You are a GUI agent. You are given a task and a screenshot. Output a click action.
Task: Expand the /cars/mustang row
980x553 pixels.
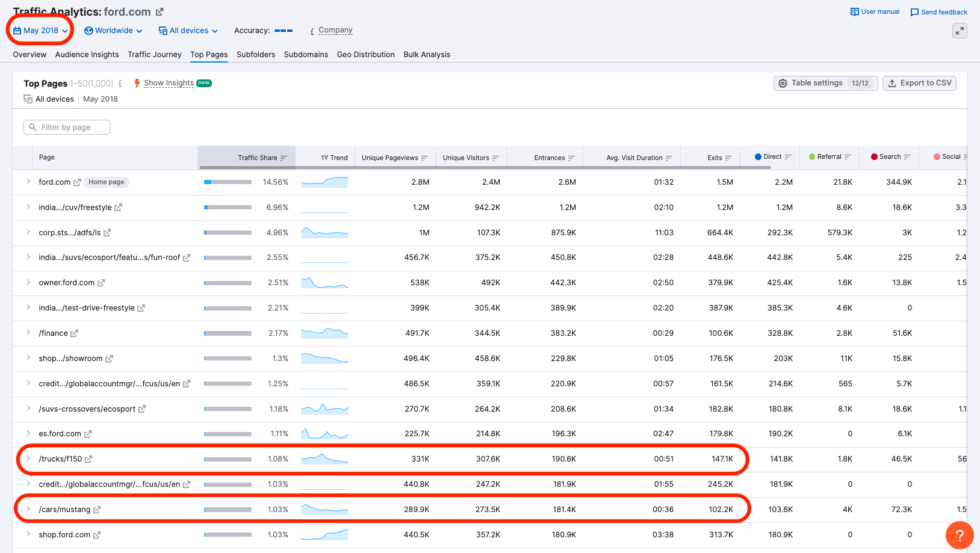coord(28,509)
